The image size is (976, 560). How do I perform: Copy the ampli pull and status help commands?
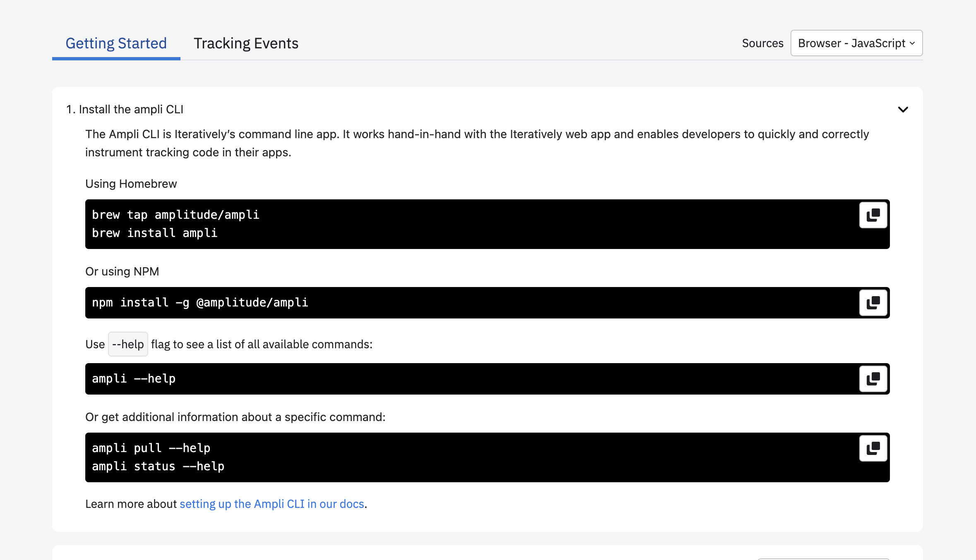click(873, 448)
